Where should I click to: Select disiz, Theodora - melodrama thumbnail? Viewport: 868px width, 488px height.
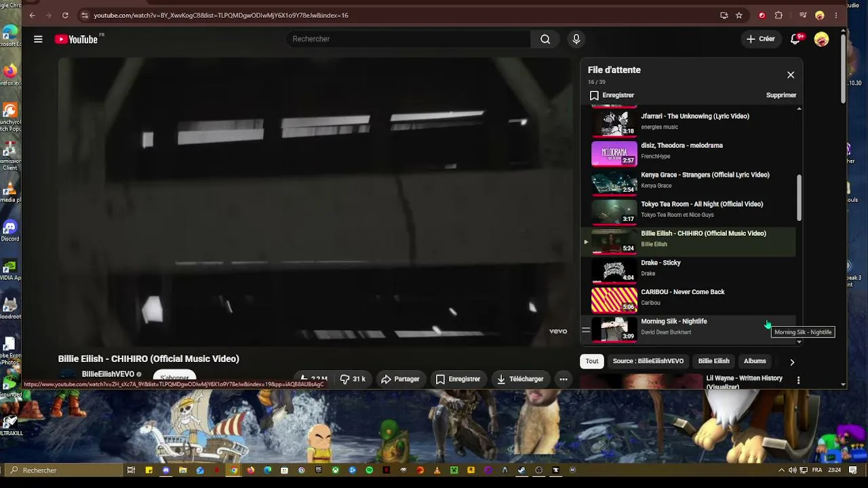click(x=614, y=154)
